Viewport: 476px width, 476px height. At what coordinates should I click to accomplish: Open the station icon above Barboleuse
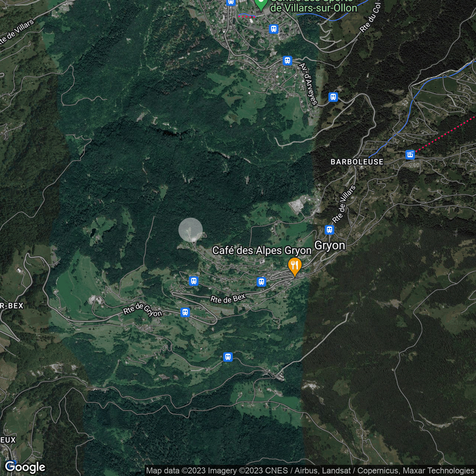[x=333, y=97]
